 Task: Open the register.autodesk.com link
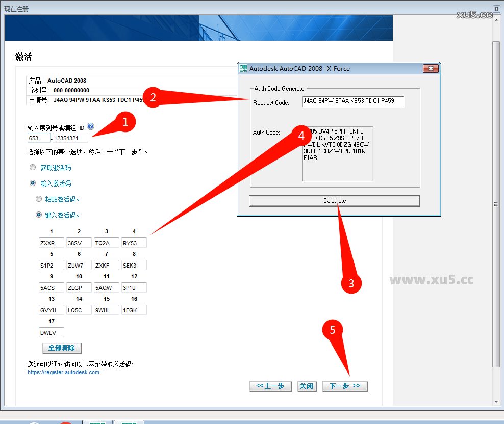coord(63,372)
